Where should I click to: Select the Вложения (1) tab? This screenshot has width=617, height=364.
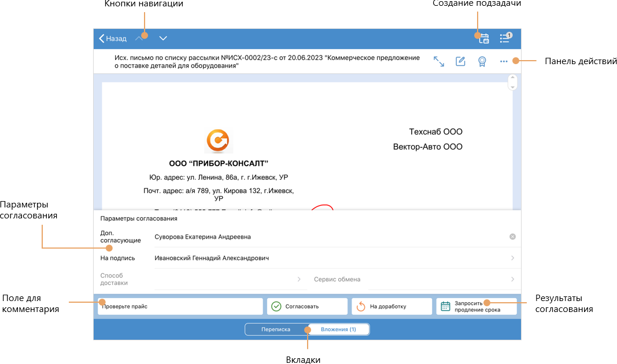338,329
